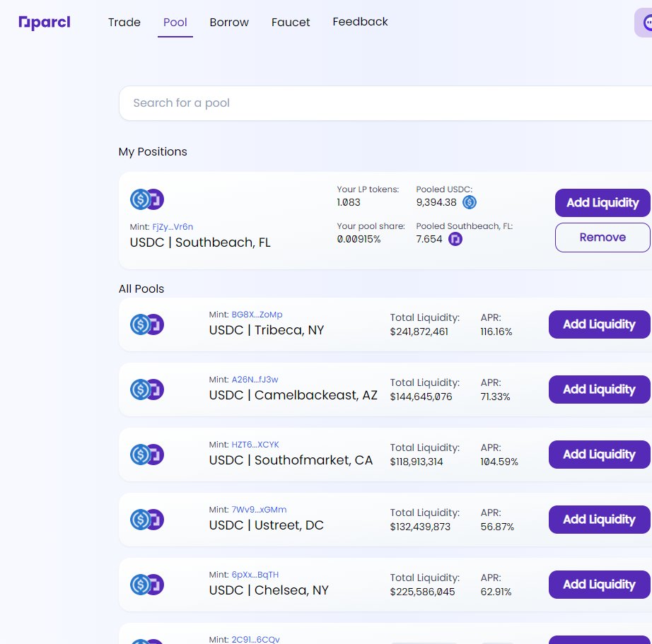Add liquidity to Camelbackeast, AZ pool
This screenshot has height=644, width=652.
click(599, 390)
